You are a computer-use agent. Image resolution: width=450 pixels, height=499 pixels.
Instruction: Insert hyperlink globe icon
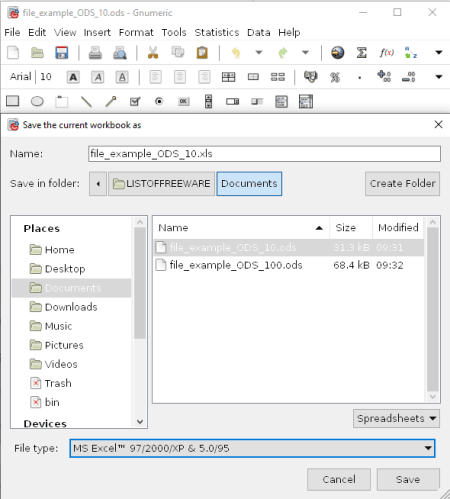click(x=337, y=53)
